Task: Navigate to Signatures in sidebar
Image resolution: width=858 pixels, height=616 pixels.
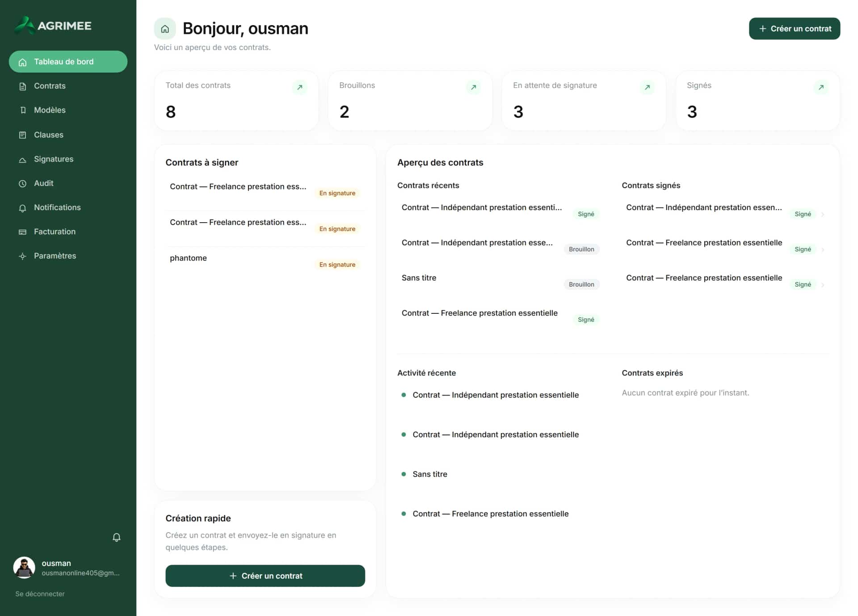Action: tap(68, 159)
